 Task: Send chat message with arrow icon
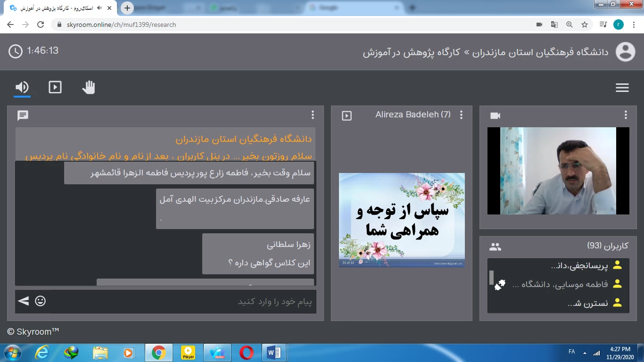coord(23,301)
